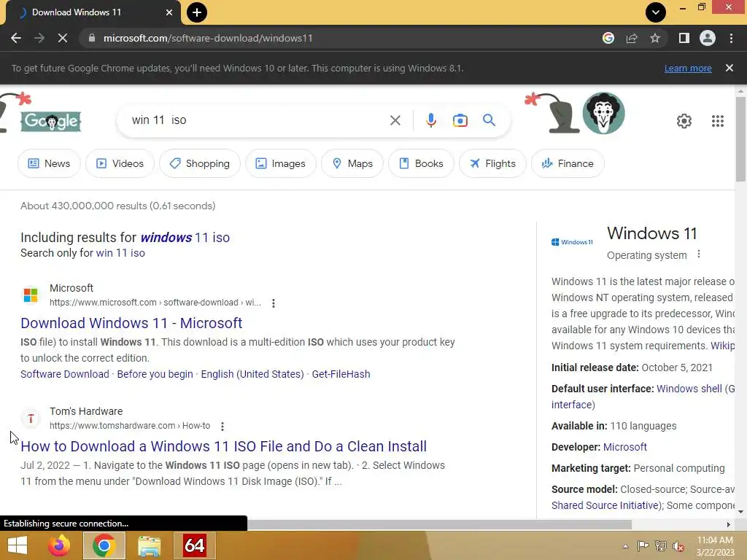Open the 64 app in taskbar
747x560 pixels.
[x=194, y=545]
